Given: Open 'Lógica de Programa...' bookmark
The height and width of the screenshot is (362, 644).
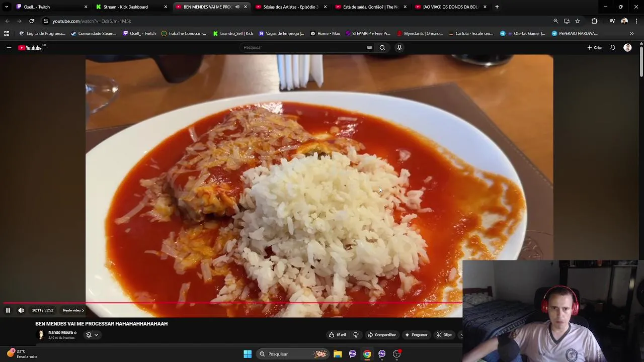Looking at the screenshot, I should tap(42, 34).
